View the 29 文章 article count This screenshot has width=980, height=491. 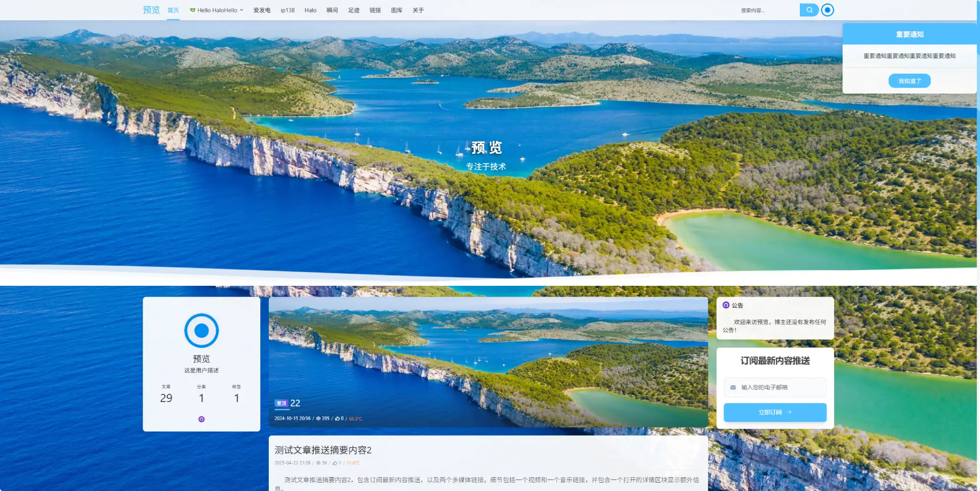166,398
